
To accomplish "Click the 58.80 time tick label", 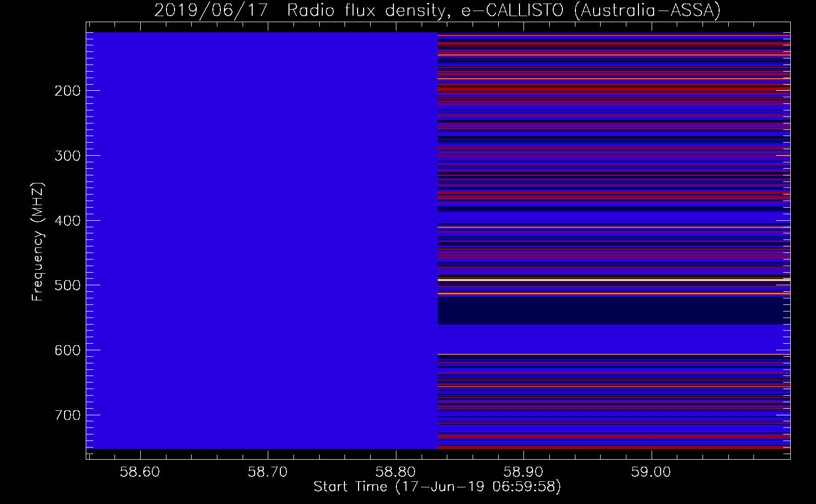I will point(396,472).
